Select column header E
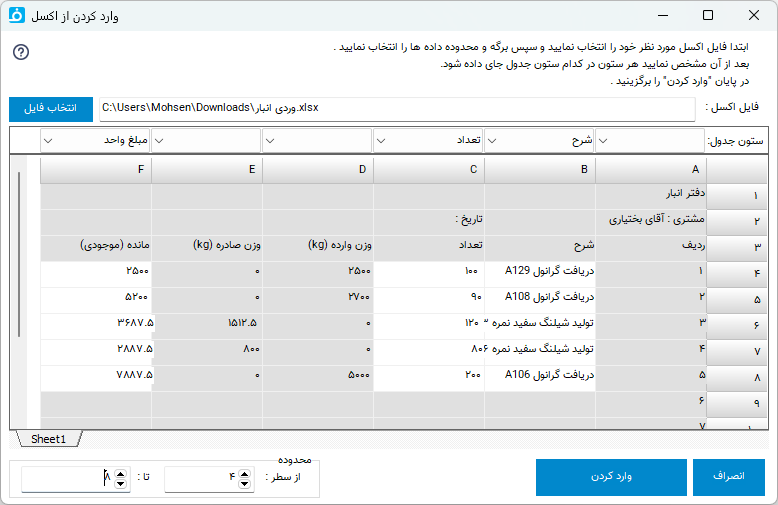 coord(206,170)
